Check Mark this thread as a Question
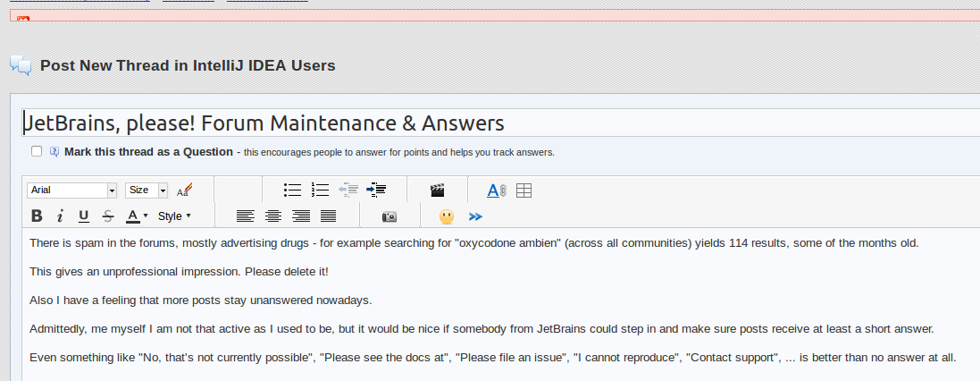 click(37, 151)
